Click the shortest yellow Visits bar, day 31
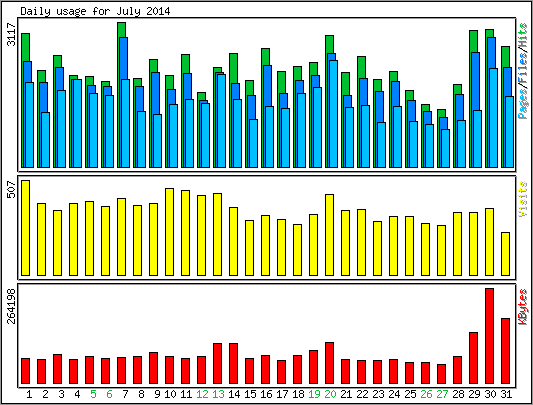Viewport: 533px width, 405px height. [505, 254]
